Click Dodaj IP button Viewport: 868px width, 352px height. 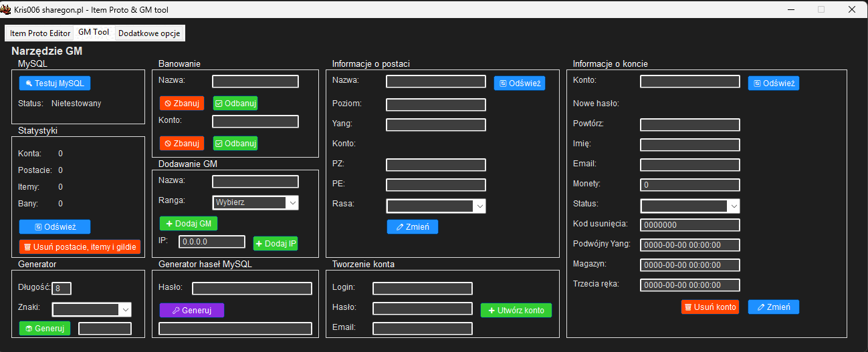[276, 244]
